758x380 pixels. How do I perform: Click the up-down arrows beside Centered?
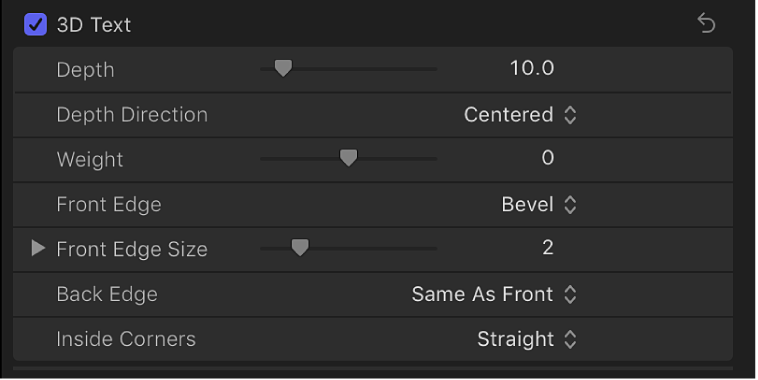click(570, 115)
